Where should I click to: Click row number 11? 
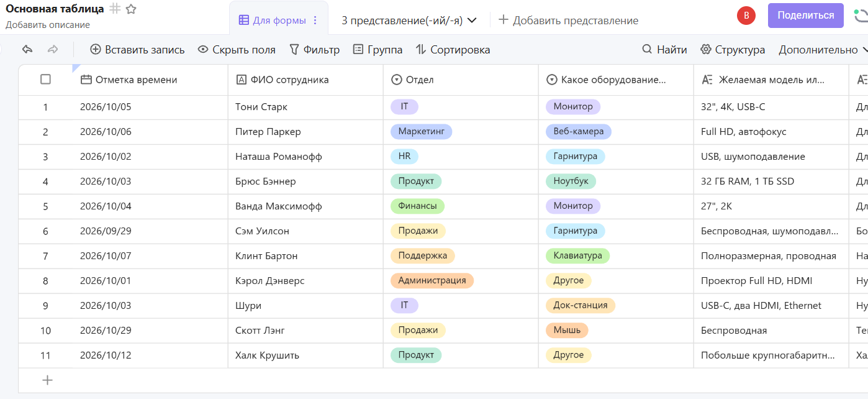(x=45, y=355)
